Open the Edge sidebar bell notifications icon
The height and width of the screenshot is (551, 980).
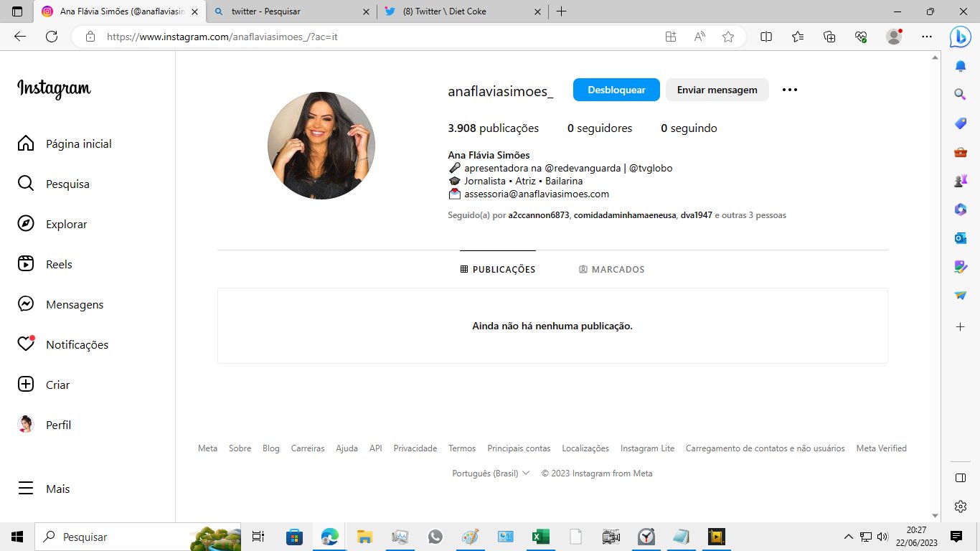[x=960, y=67]
